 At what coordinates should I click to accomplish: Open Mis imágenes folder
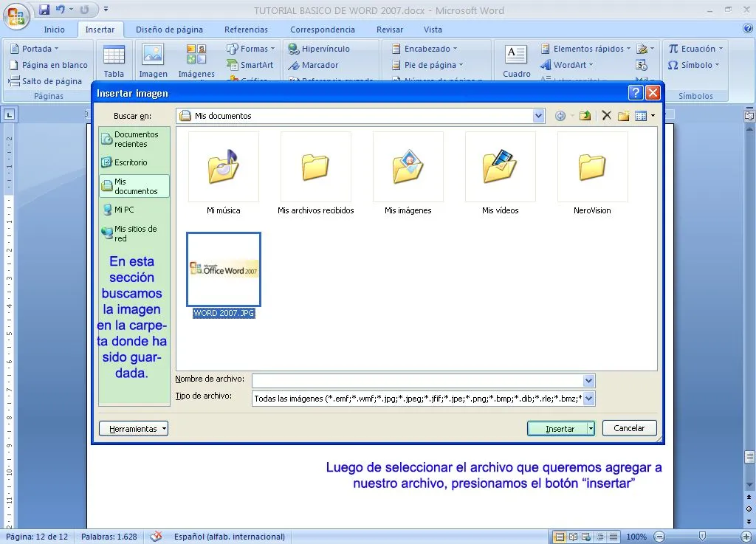click(408, 173)
